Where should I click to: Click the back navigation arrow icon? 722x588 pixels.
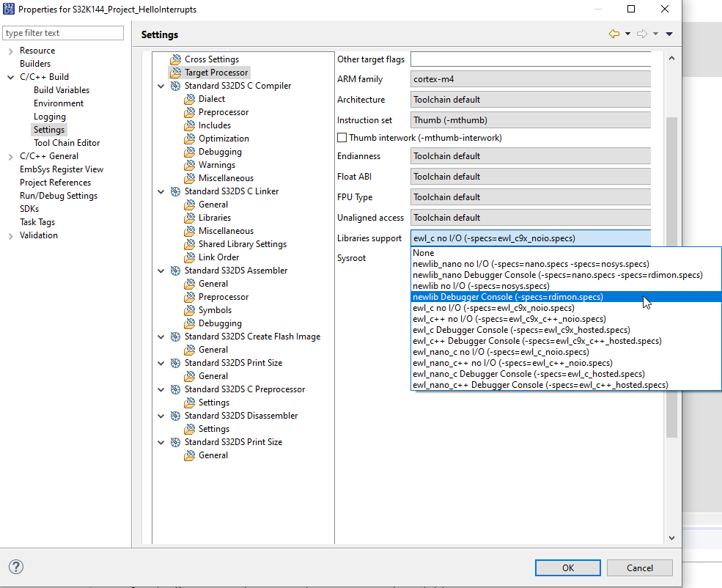coord(614,34)
